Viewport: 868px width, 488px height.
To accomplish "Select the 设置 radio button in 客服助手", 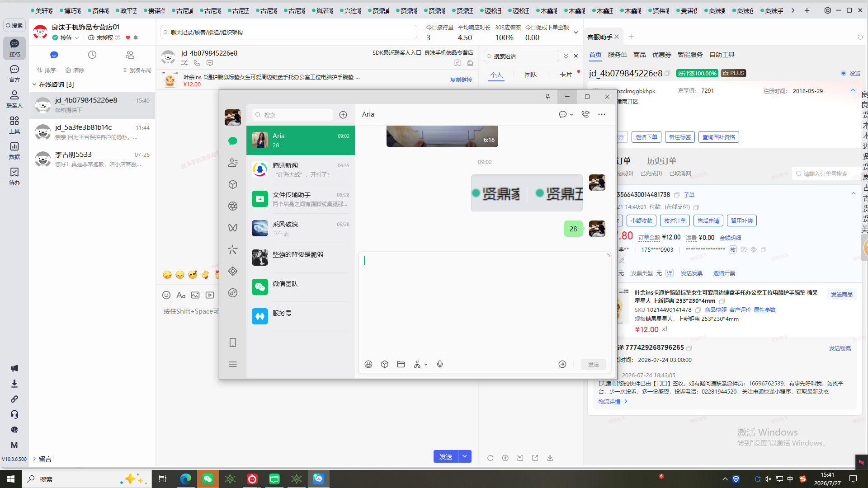I will [x=844, y=73].
